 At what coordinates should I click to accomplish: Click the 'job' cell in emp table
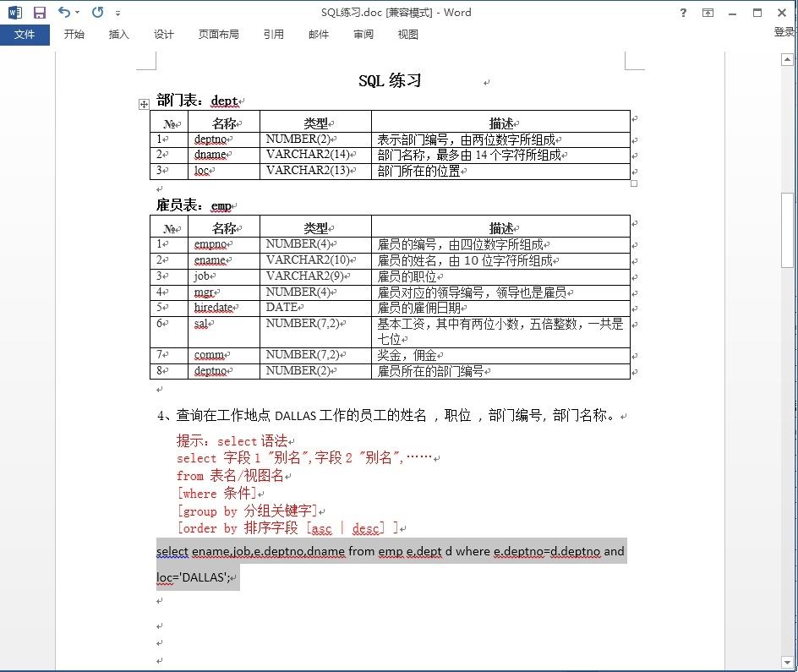[224, 276]
